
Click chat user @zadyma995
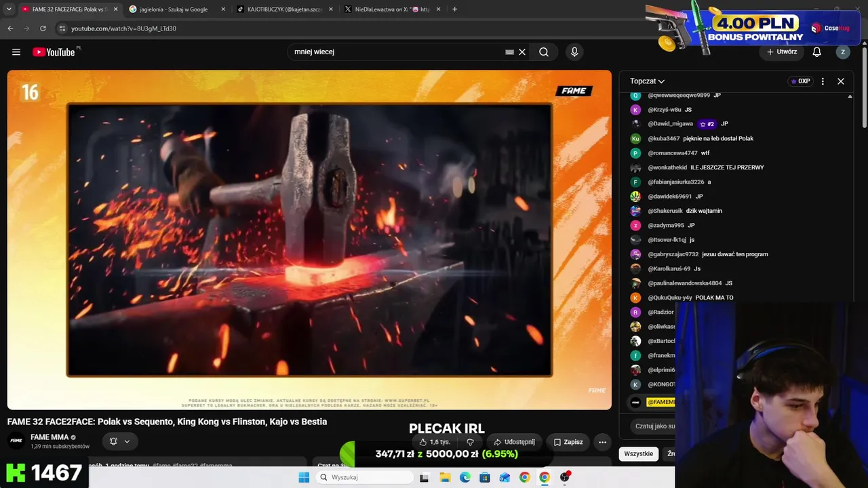click(x=666, y=225)
